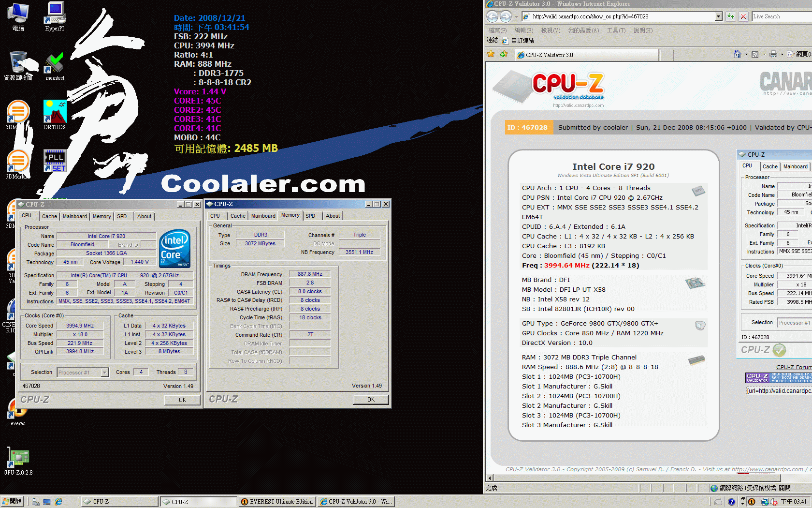Click the CPU-Z Forum link
The height and width of the screenshot is (508, 812).
(794, 367)
